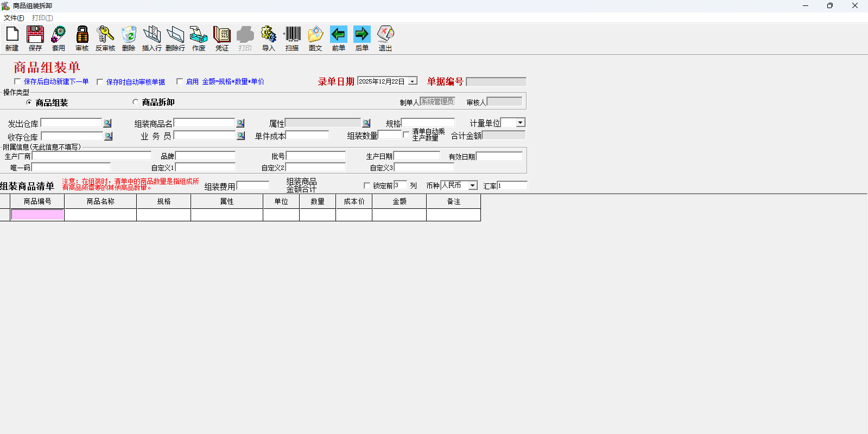
Task: Check the 锁定前 columns checkbox
Action: pyautogui.click(x=367, y=186)
